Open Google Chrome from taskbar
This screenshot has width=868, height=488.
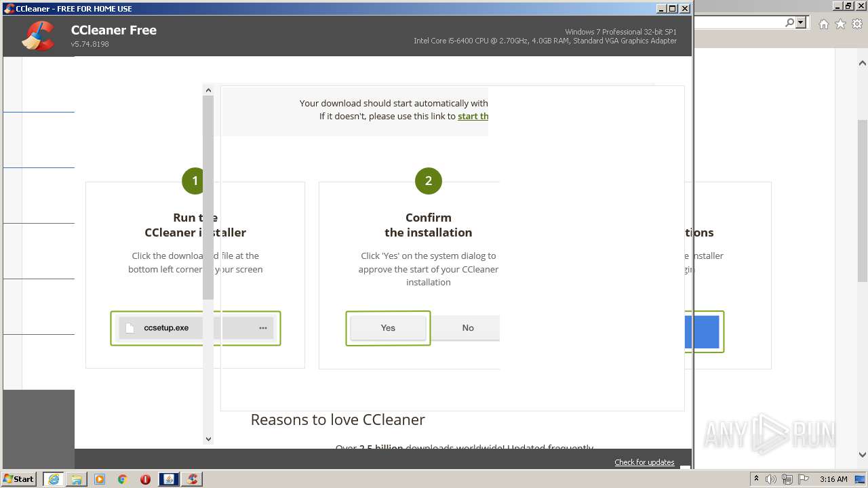click(123, 479)
